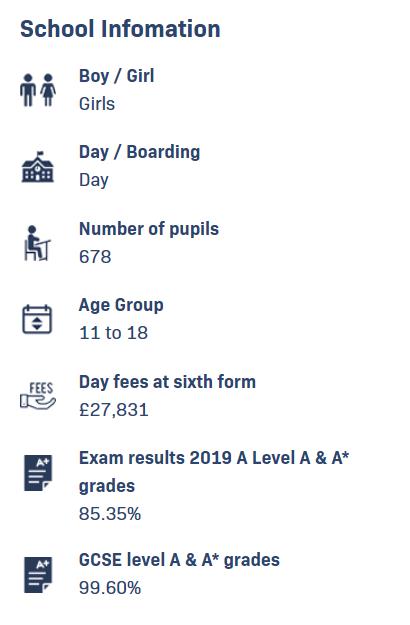Click the FEES hand icon

[38, 395]
